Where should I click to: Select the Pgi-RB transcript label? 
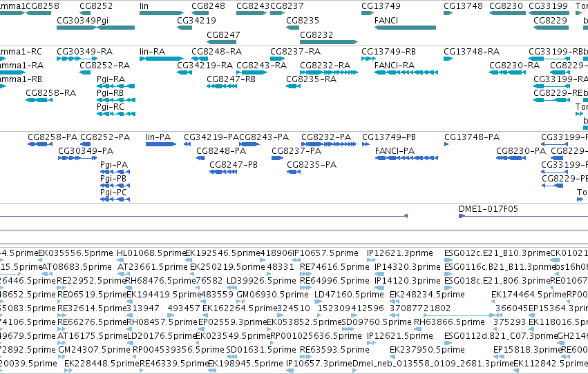point(110,93)
